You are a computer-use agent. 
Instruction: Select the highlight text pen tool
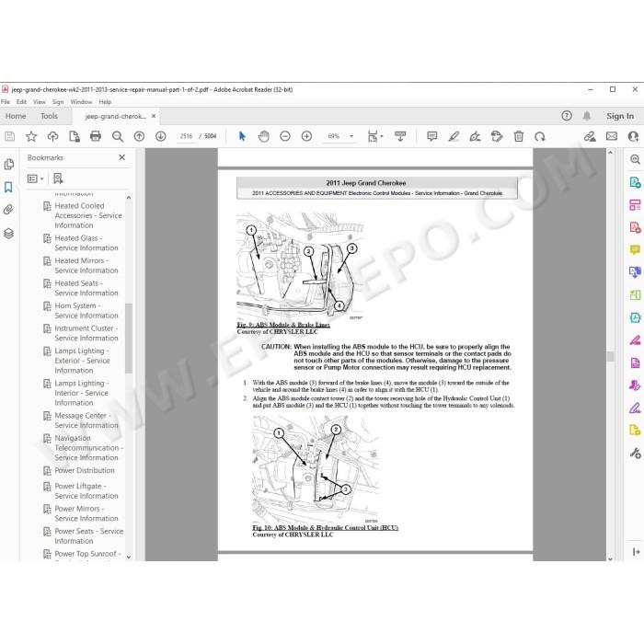click(x=454, y=136)
